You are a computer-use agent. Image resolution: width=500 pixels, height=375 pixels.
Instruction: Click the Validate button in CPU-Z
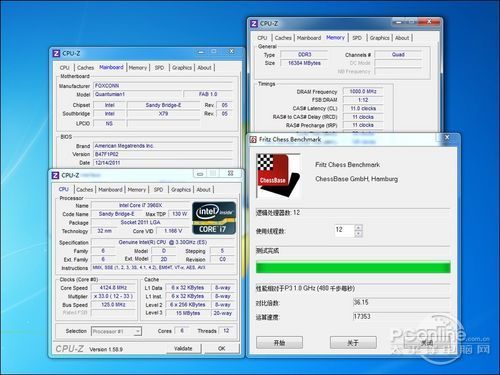tap(183, 348)
